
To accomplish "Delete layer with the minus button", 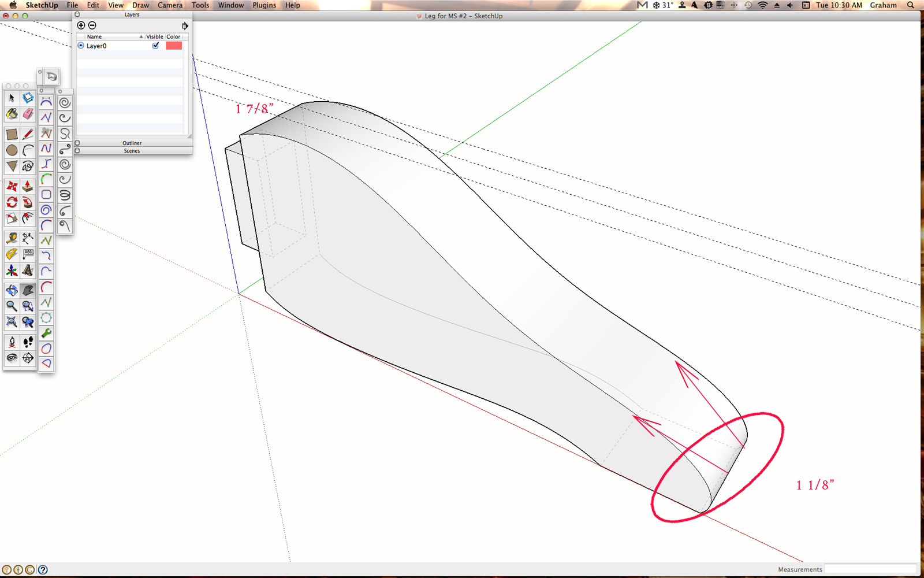I will click(x=92, y=25).
